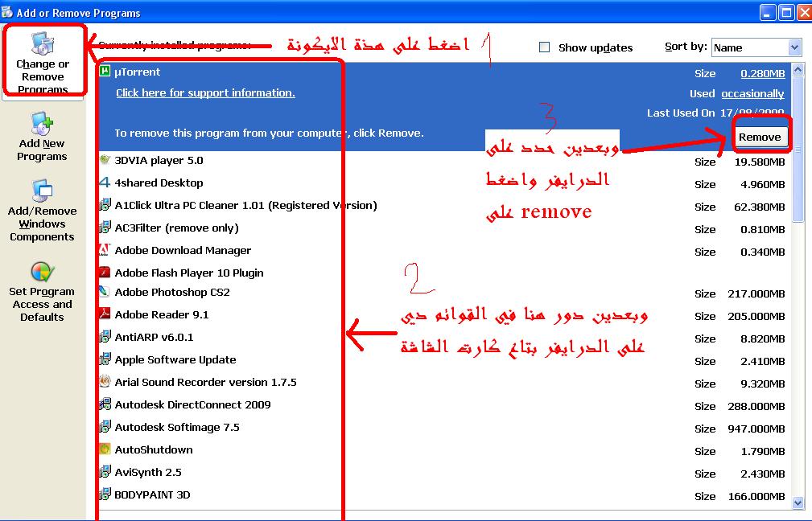Click the 3DVIA player 5.0 icon
This screenshot has width=812, height=521.
[x=105, y=160]
